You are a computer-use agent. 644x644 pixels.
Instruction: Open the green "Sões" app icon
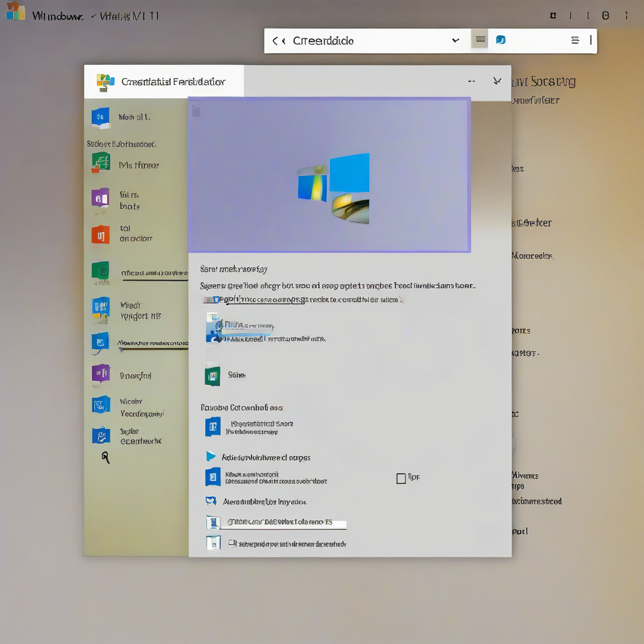pos(213,375)
